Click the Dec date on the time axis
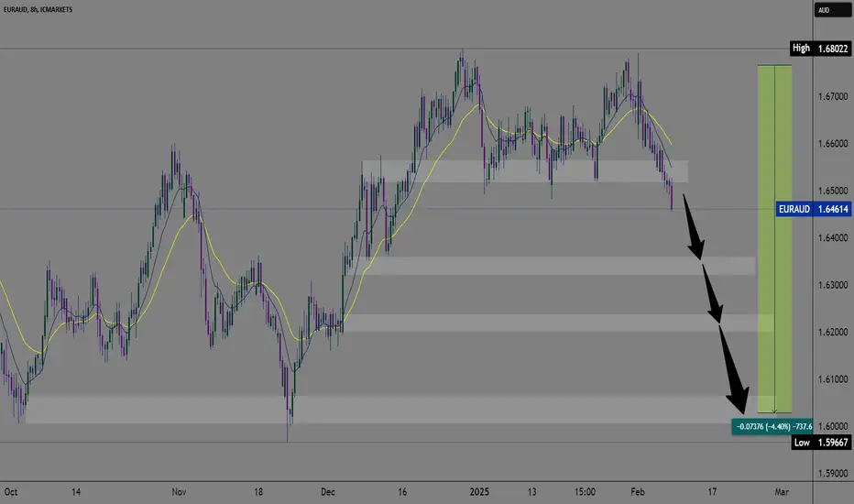This screenshot has height=504, width=854. 328,492
